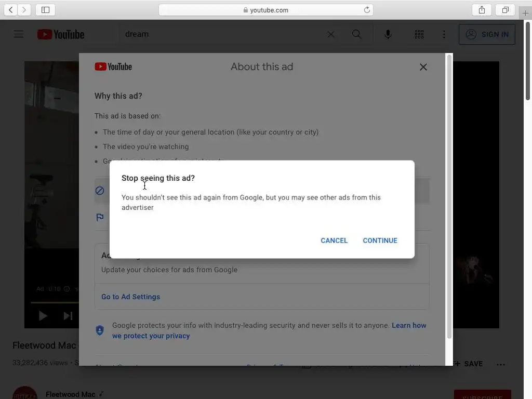Click the YouTube logo in header
This screenshot has height=399, width=532.
tap(61, 34)
